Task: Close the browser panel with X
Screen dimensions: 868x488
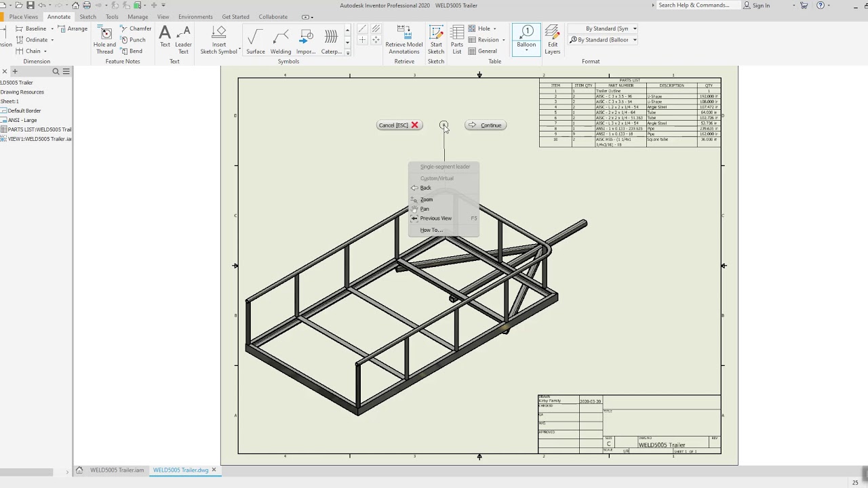Action: 5,71
